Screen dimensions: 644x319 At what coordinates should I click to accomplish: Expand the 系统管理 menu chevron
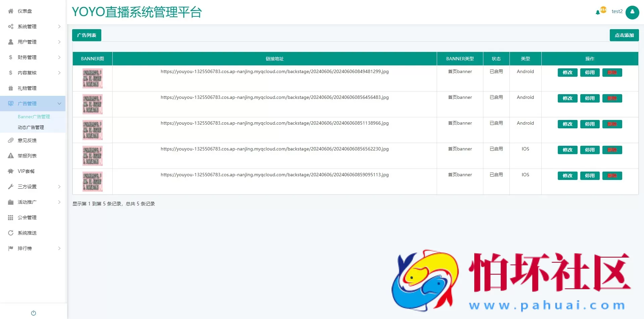pos(59,26)
